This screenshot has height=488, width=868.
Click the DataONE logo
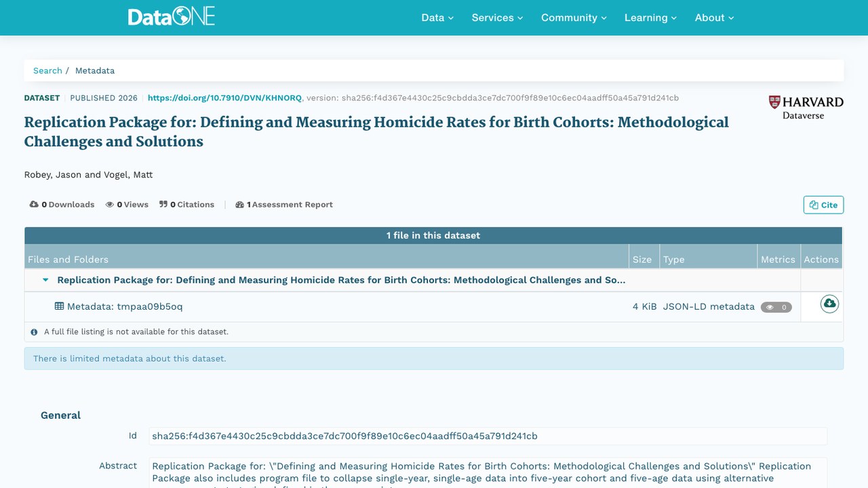pyautogui.click(x=172, y=17)
